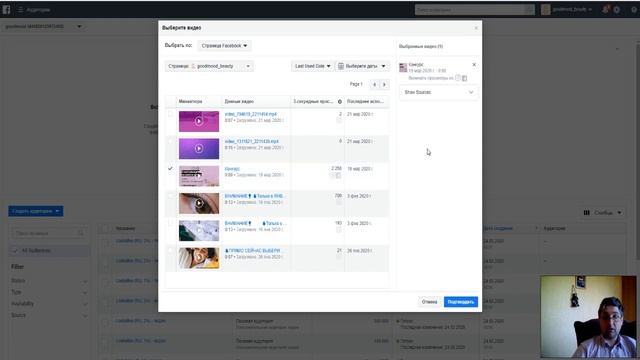Close the video selection dialog

(x=476, y=28)
